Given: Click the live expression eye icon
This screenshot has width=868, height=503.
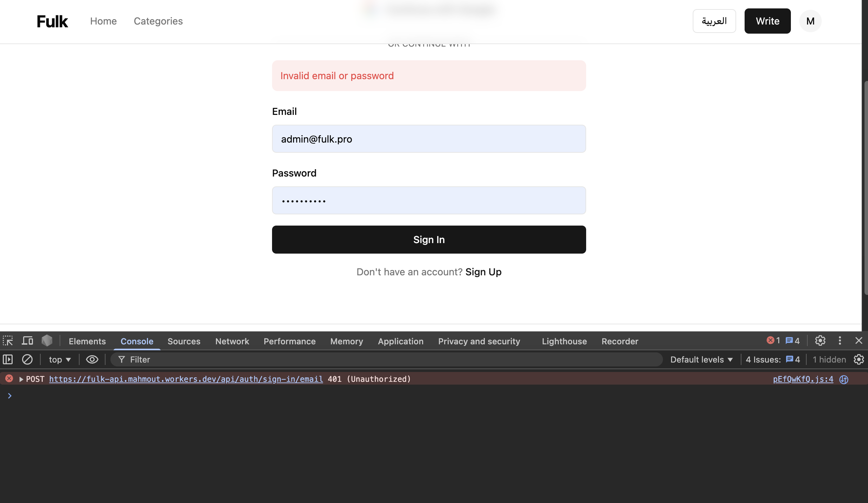Looking at the screenshot, I should (x=92, y=359).
